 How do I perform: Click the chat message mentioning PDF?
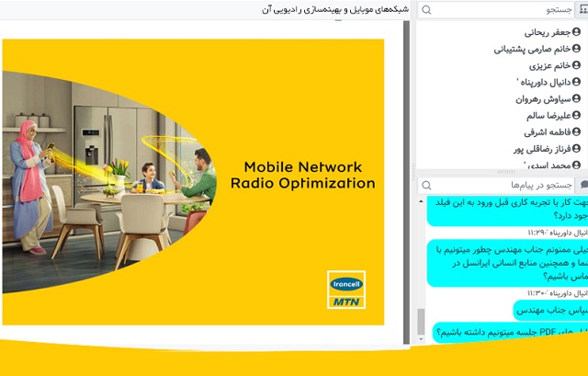pos(501,332)
